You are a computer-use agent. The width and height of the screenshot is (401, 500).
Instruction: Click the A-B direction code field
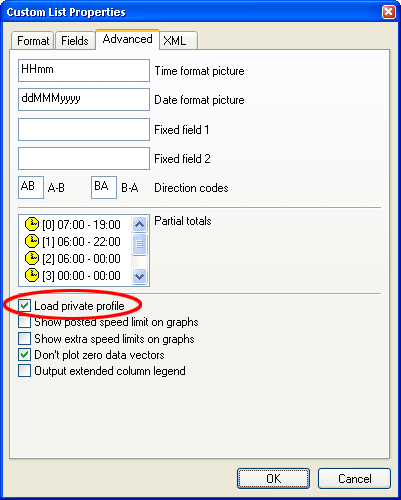[x=31, y=187]
